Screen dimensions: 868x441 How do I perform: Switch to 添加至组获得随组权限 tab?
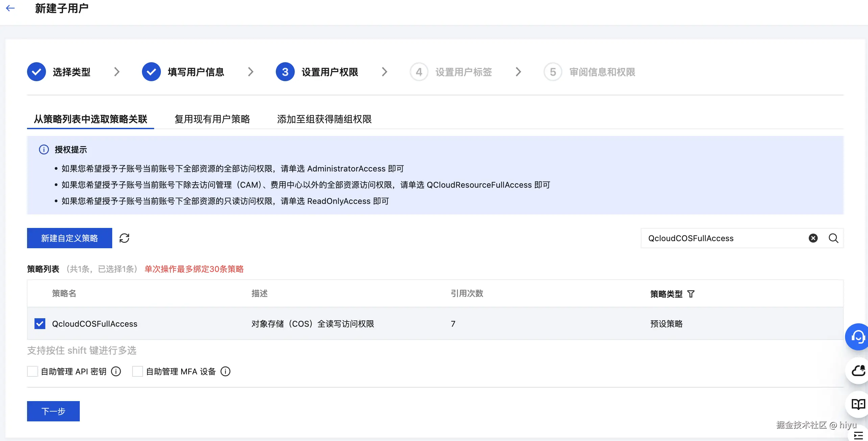[324, 119]
